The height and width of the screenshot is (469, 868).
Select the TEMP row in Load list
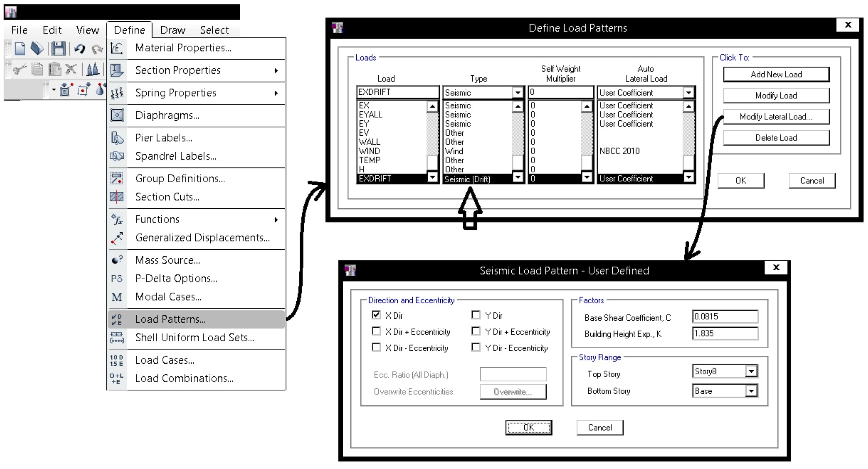point(392,160)
